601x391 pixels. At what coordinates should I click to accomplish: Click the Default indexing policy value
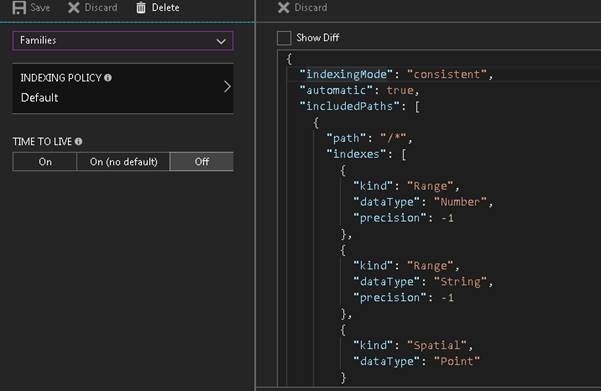click(x=39, y=98)
